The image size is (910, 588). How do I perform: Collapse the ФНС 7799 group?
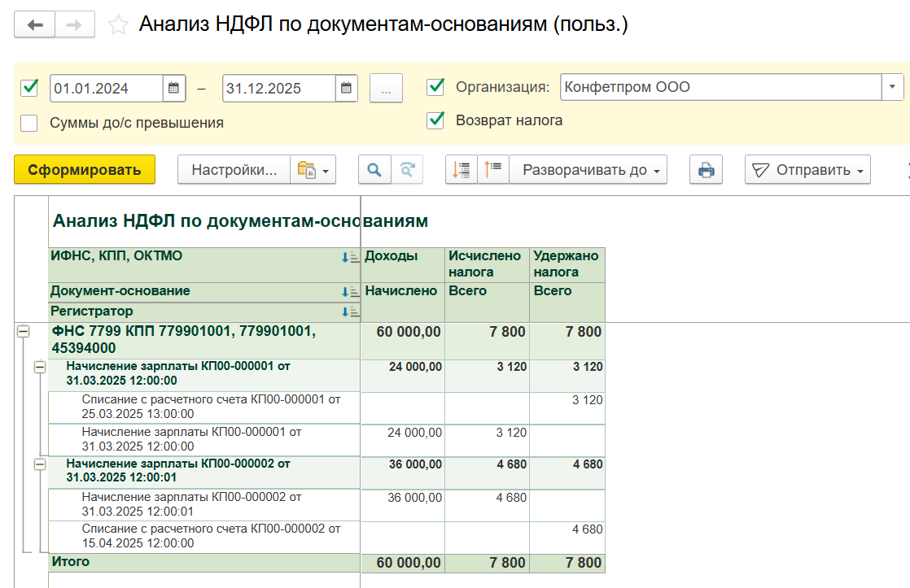pos(24,332)
